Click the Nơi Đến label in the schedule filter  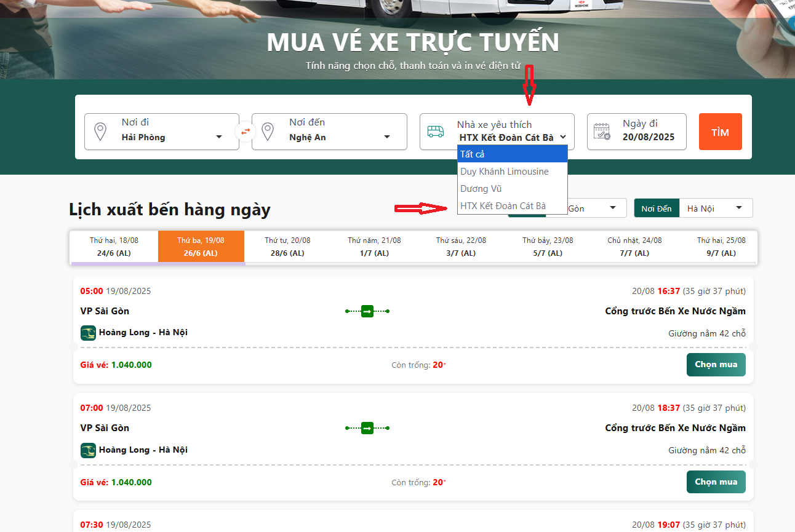click(657, 208)
